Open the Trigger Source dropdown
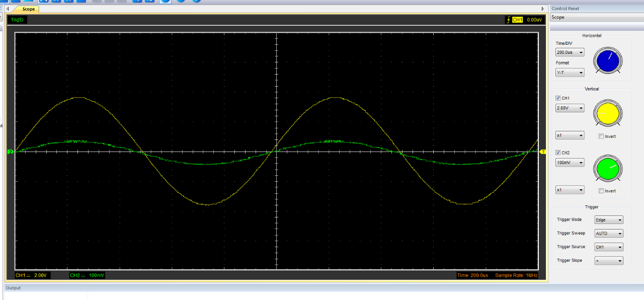 (609, 247)
